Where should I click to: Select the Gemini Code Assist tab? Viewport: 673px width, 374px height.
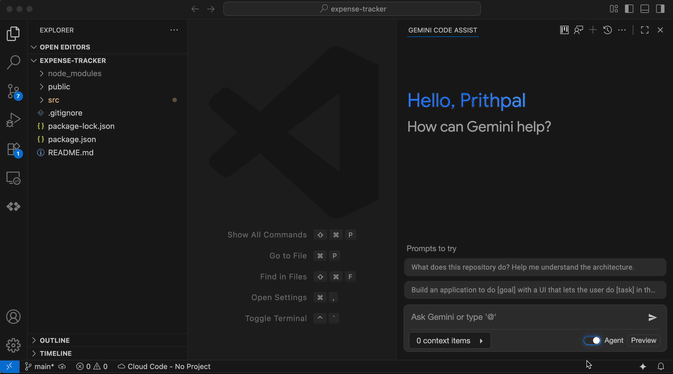point(443,30)
